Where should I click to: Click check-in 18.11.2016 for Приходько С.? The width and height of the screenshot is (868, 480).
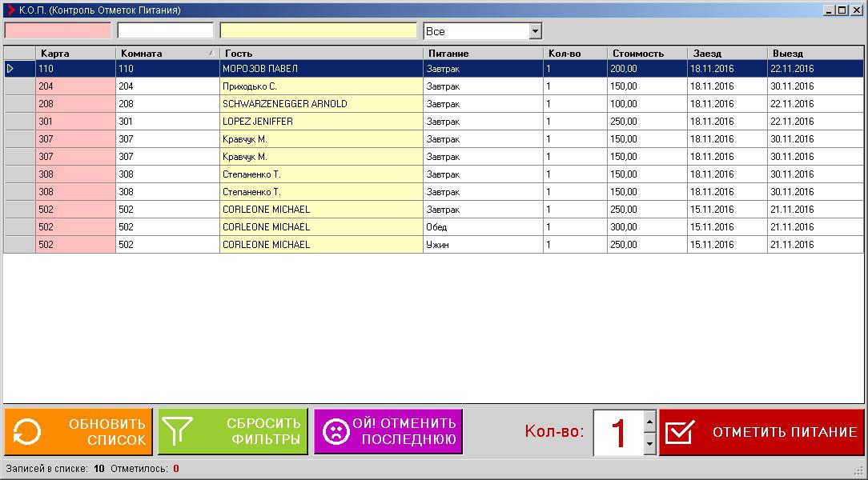point(727,86)
